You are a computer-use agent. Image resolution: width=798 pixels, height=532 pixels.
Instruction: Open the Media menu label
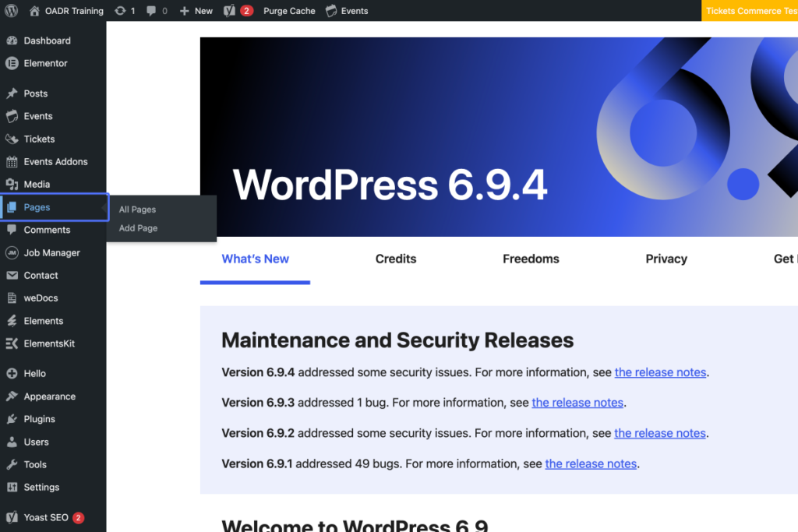coord(37,184)
